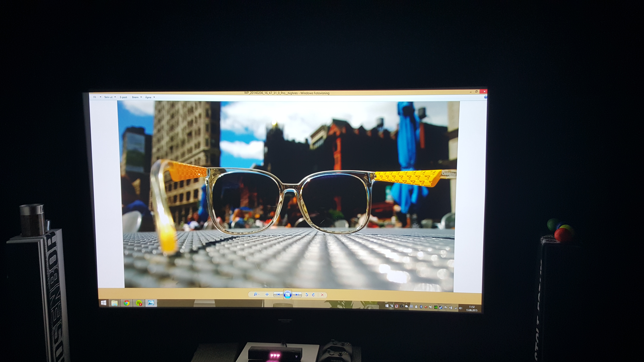Open the Bluetooth tray icon
644x362 pixels.
point(421,307)
